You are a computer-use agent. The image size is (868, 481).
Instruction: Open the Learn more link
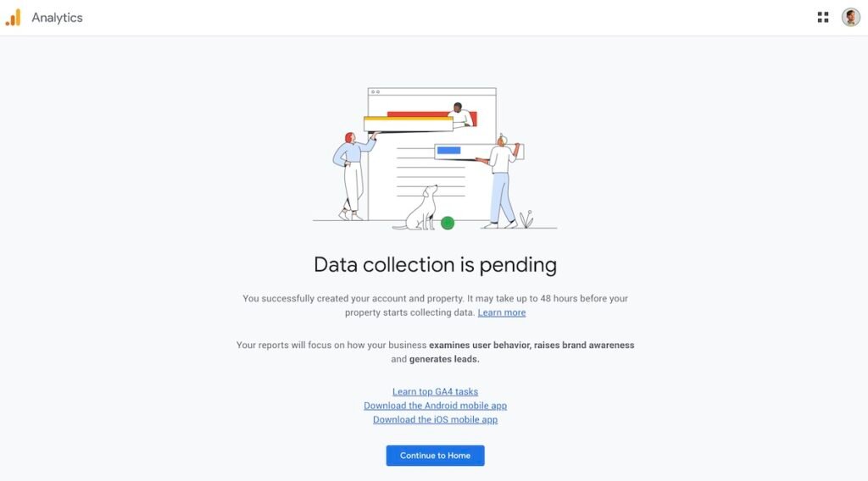click(502, 312)
